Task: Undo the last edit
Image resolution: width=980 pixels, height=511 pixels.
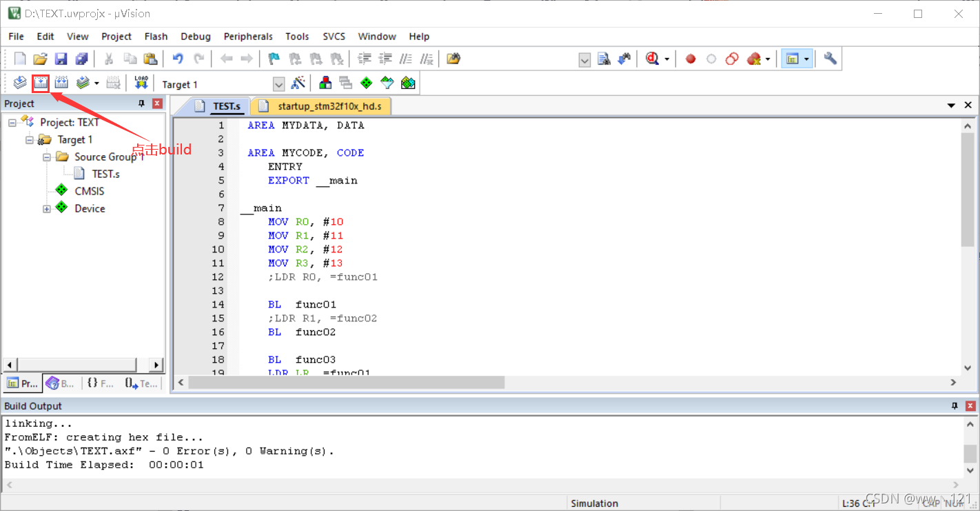Action: pyautogui.click(x=178, y=59)
